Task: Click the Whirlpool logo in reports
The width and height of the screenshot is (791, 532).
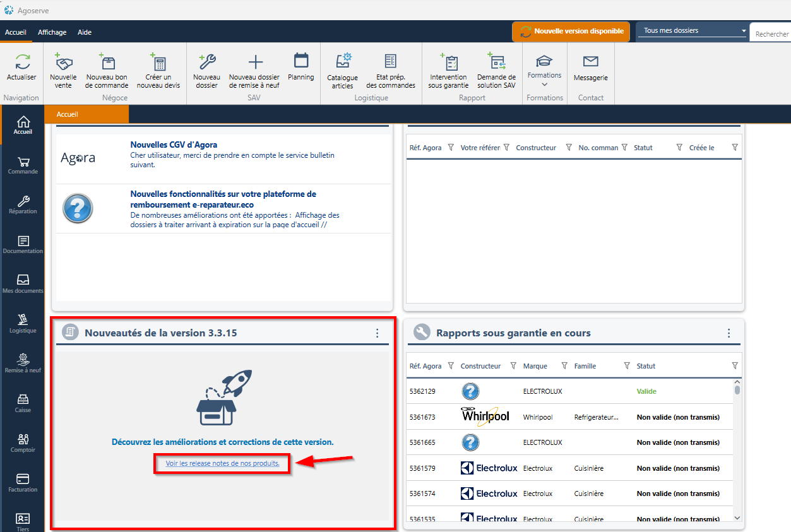Action: [x=485, y=417]
